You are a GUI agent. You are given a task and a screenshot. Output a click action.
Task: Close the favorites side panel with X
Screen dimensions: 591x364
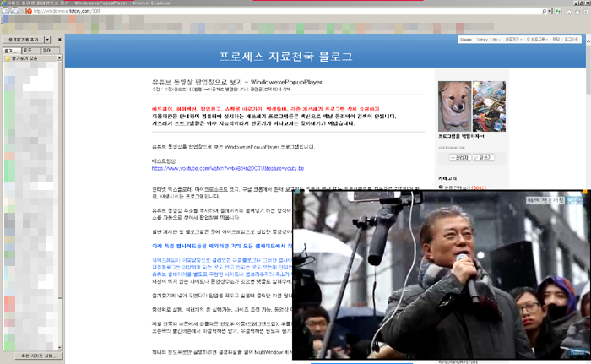[60, 40]
